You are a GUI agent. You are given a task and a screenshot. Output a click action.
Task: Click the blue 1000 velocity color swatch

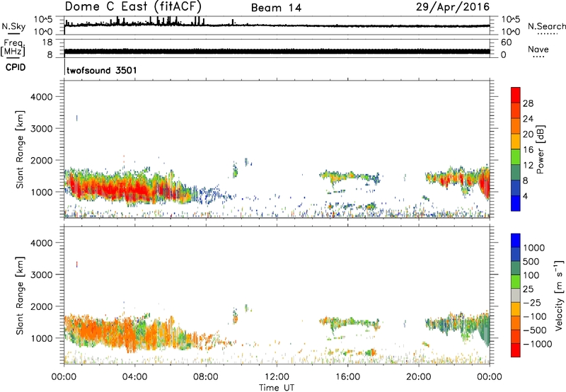pos(516,241)
